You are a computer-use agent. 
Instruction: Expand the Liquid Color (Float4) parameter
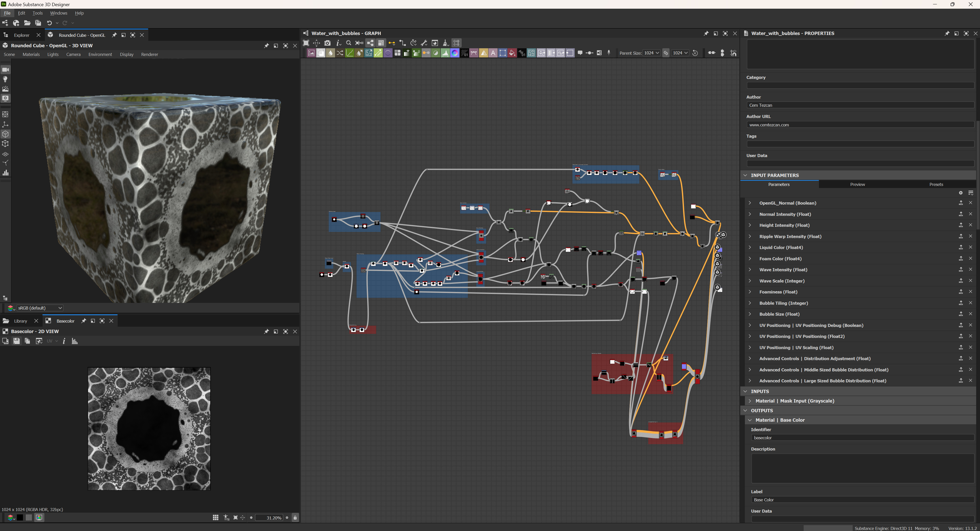750,247
